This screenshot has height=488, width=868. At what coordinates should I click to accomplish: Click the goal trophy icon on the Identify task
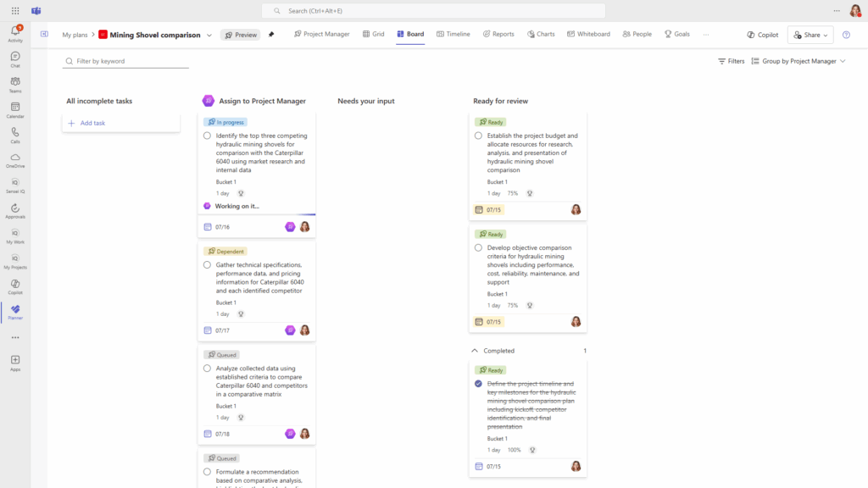coord(241,193)
